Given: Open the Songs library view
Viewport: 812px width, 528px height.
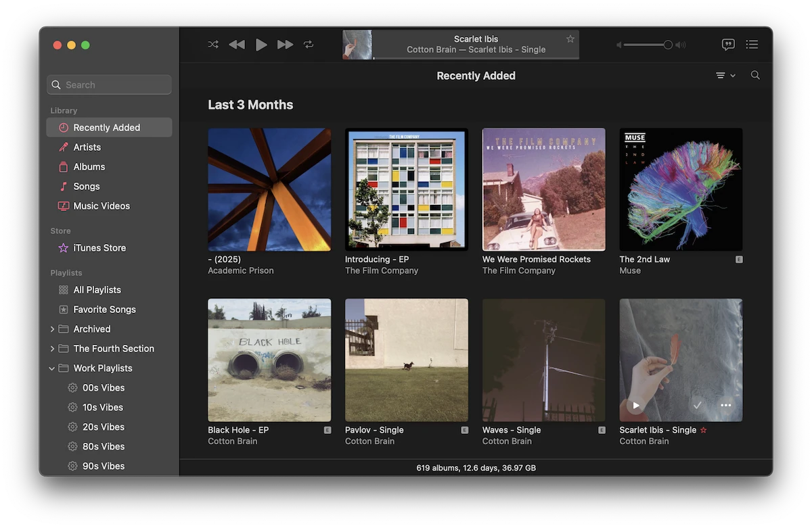Looking at the screenshot, I should tap(87, 186).
